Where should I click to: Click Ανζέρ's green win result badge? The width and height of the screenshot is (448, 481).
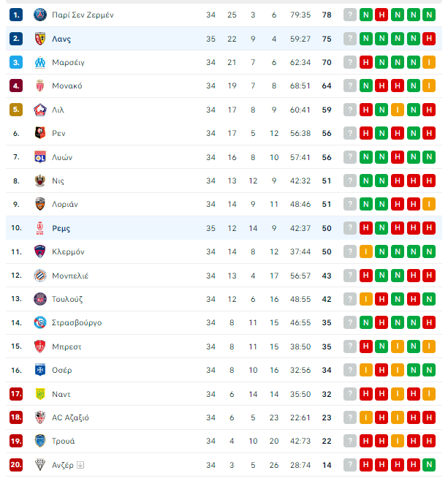[x=429, y=465]
